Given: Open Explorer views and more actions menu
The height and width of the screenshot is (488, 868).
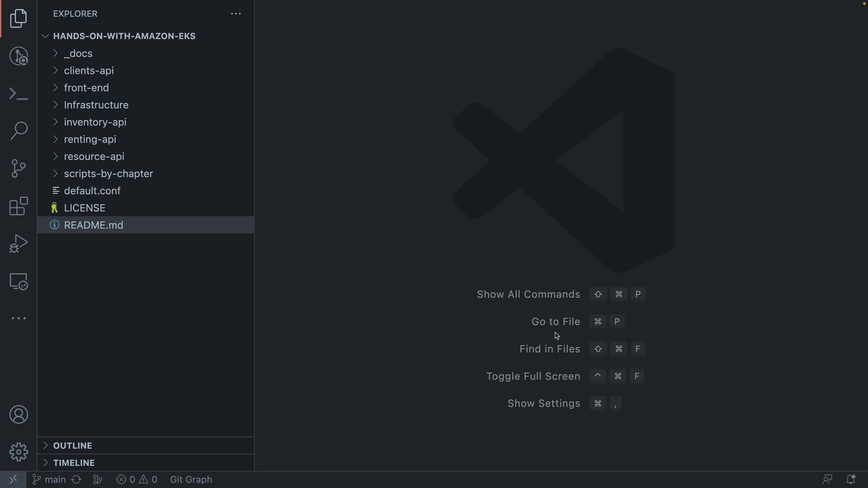Looking at the screenshot, I should 236,14.
